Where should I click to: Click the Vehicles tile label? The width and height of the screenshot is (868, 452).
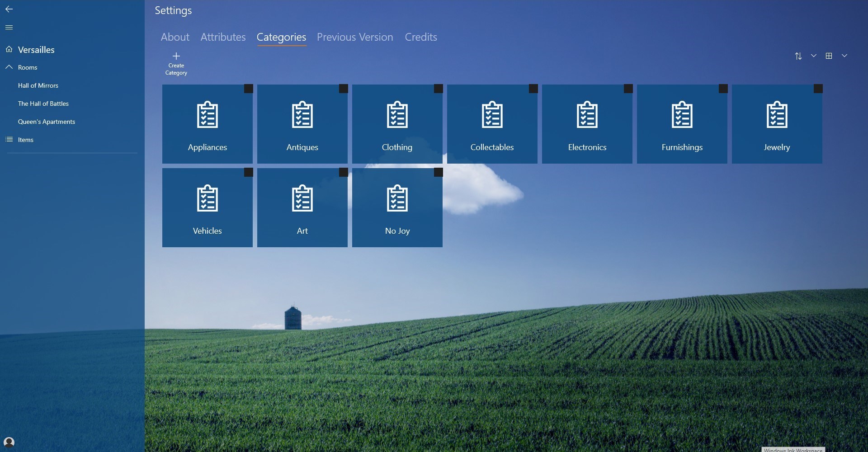pyautogui.click(x=208, y=231)
